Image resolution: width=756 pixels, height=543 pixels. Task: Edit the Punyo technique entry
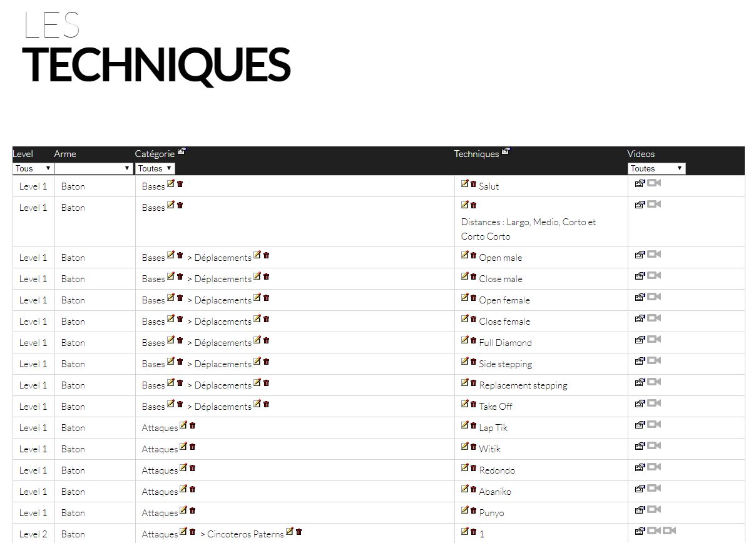[x=464, y=510]
